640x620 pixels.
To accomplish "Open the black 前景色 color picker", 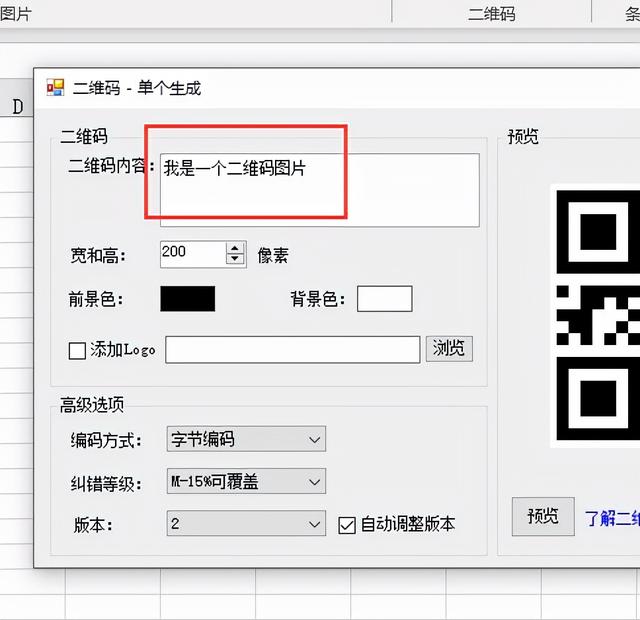I will [188, 299].
